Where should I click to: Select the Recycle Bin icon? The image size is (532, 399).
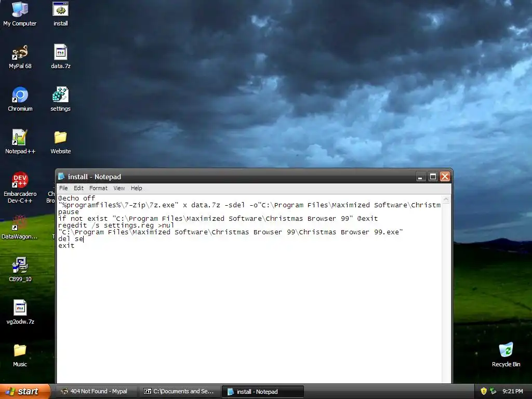click(x=506, y=355)
